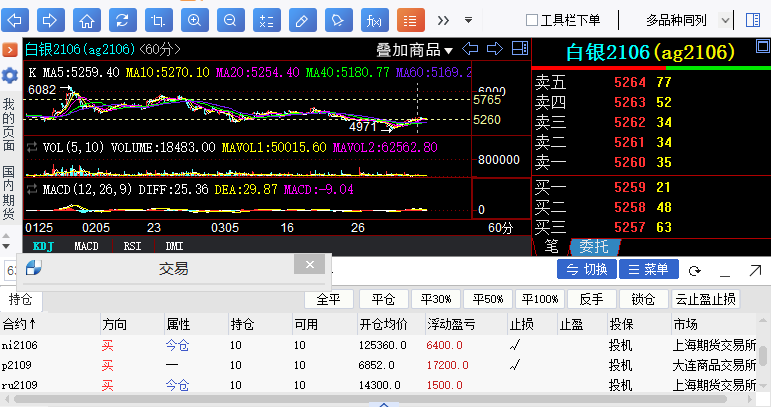Click the 反手 button
771x407 pixels.
point(592,299)
